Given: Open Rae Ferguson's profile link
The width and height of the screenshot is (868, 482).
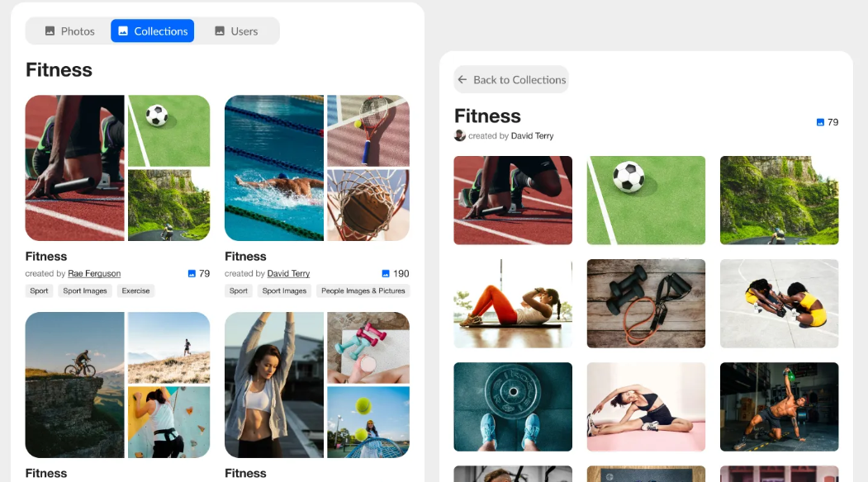Looking at the screenshot, I should 94,273.
